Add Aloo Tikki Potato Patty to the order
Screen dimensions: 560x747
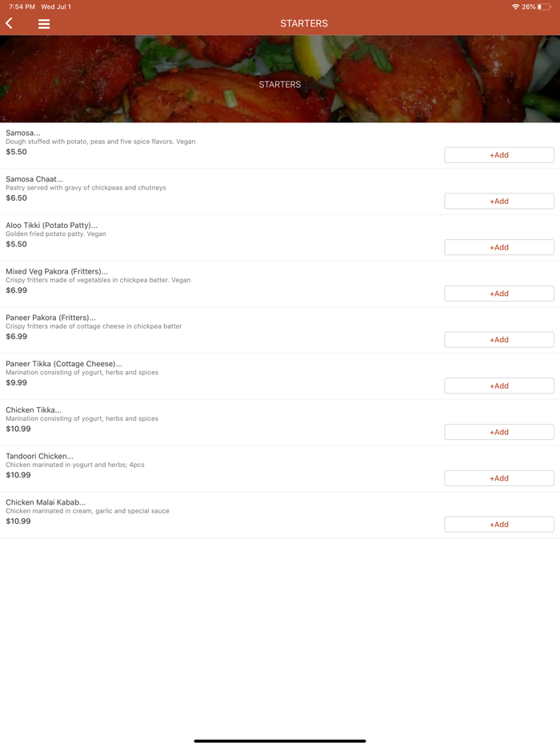pyautogui.click(x=498, y=247)
